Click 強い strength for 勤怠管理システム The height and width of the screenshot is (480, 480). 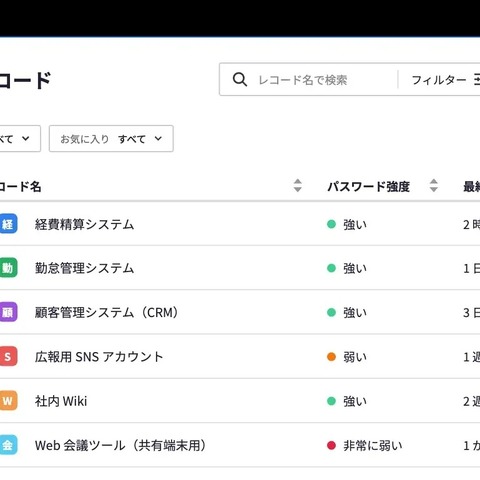(x=347, y=268)
